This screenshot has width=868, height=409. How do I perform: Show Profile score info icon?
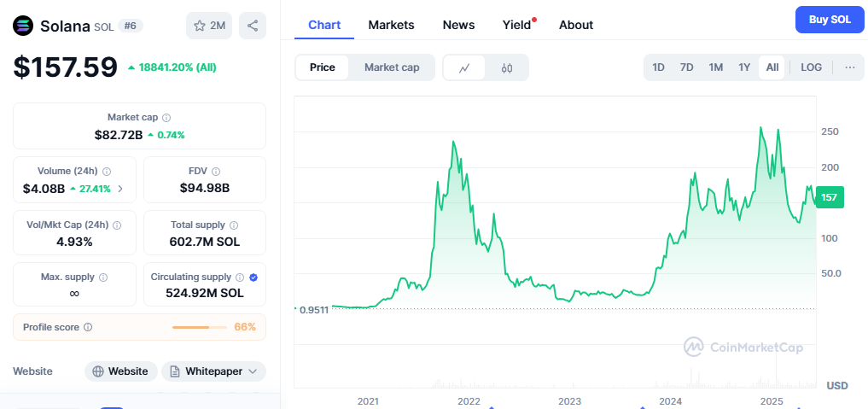tap(87, 327)
